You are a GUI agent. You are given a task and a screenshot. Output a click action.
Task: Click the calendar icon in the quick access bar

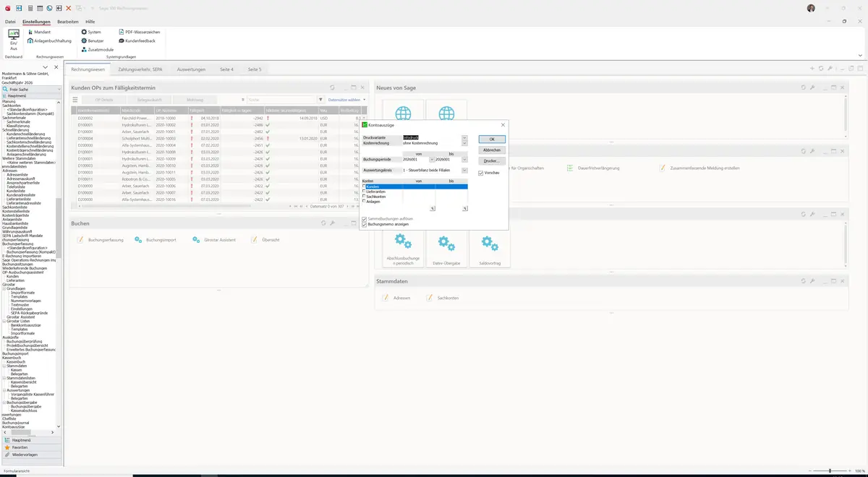(x=40, y=8)
